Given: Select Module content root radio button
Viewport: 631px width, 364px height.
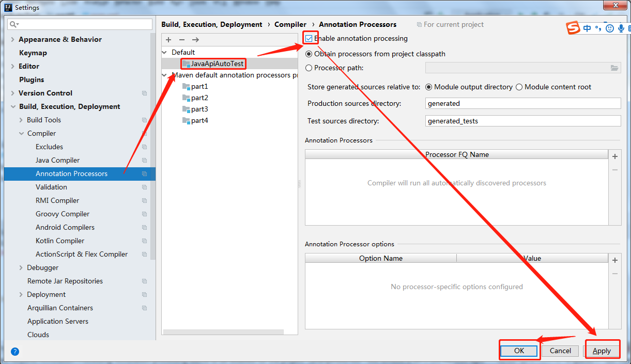Looking at the screenshot, I should (x=518, y=87).
